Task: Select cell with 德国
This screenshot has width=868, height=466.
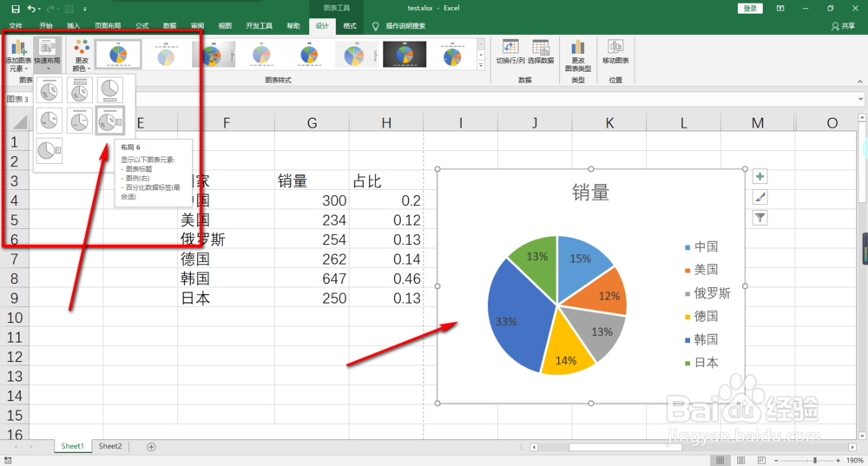Action: click(227, 259)
